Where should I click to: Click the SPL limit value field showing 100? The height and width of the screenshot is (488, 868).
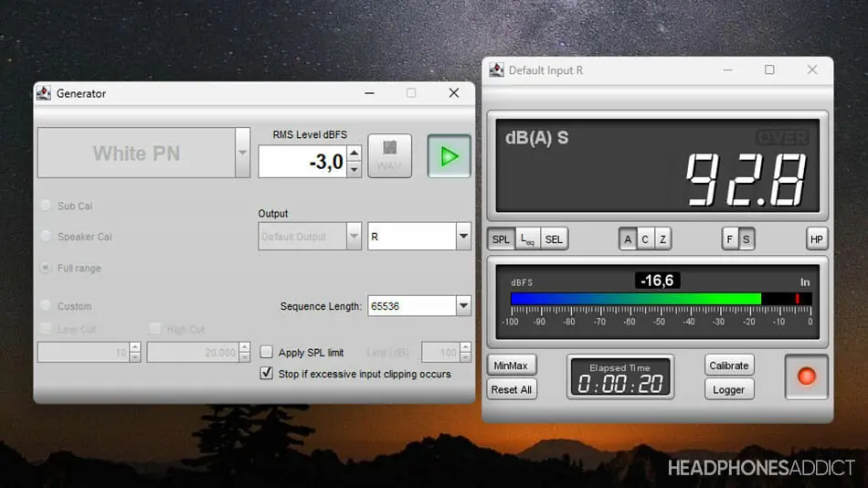[x=440, y=352]
